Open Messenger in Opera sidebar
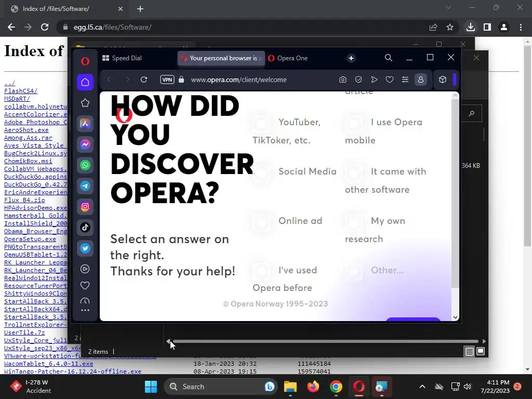532x399 pixels. [x=85, y=144]
